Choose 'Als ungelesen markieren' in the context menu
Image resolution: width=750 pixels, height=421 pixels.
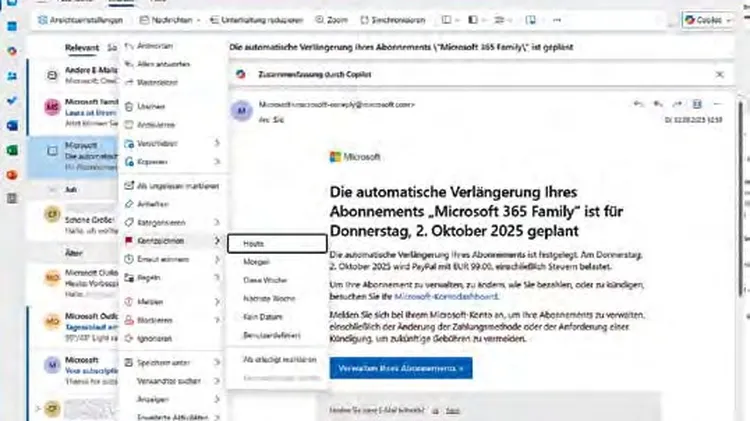point(170,185)
